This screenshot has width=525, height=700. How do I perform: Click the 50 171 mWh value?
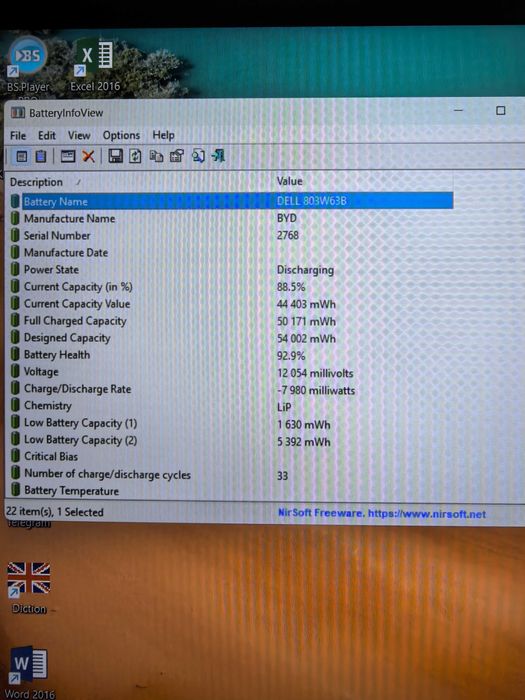pyautogui.click(x=306, y=321)
